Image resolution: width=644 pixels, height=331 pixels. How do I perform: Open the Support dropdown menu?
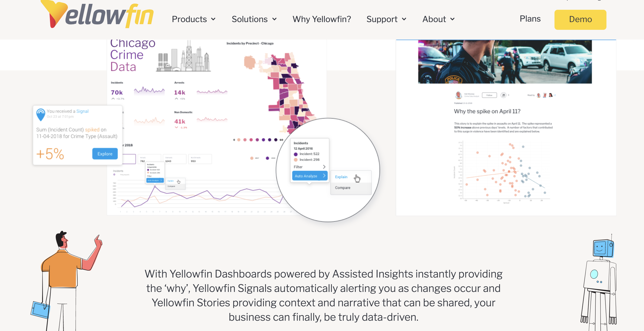tap(386, 19)
